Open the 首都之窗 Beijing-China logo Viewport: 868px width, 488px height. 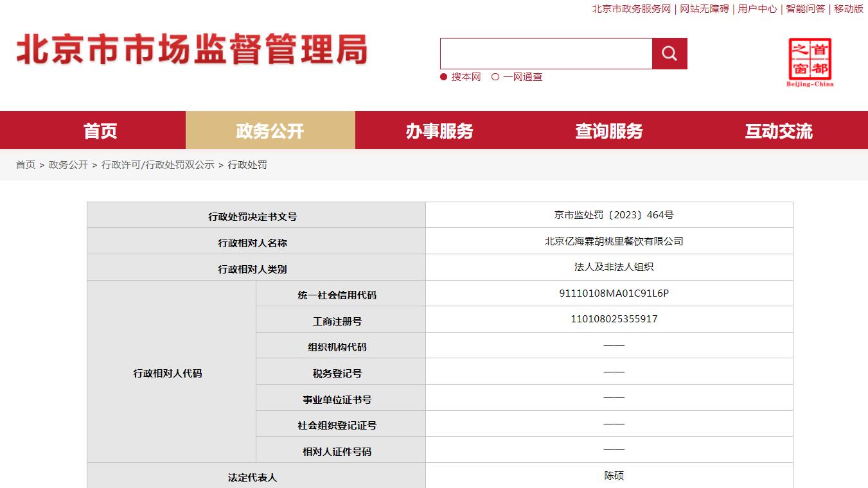point(810,62)
